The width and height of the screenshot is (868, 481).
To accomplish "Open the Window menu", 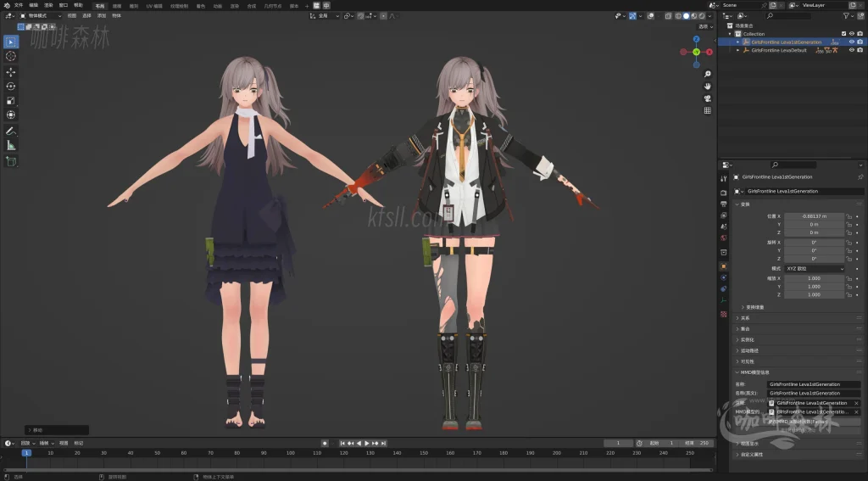I will [x=64, y=5].
